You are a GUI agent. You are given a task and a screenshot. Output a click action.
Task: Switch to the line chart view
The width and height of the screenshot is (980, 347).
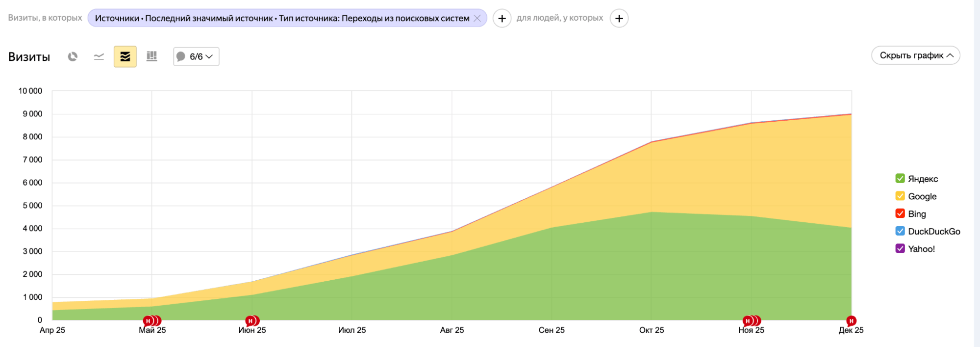tap(99, 56)
